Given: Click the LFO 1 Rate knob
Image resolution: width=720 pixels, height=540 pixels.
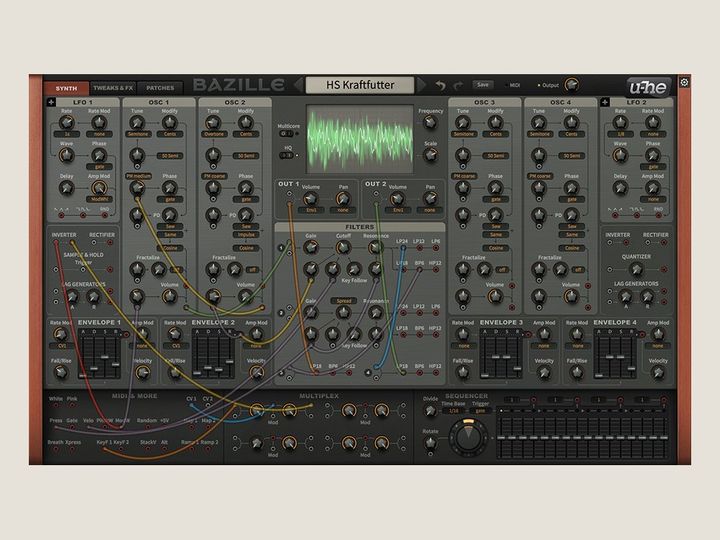Looking at the screenshot, I should pos(67,123).
